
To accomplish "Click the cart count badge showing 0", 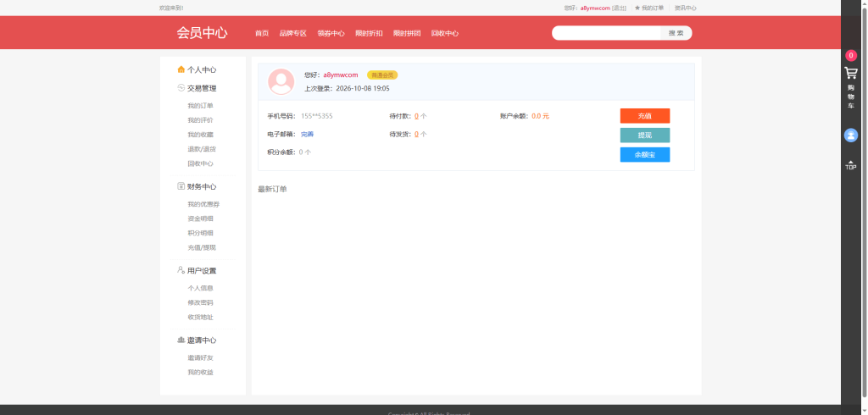I will point(851,55).
